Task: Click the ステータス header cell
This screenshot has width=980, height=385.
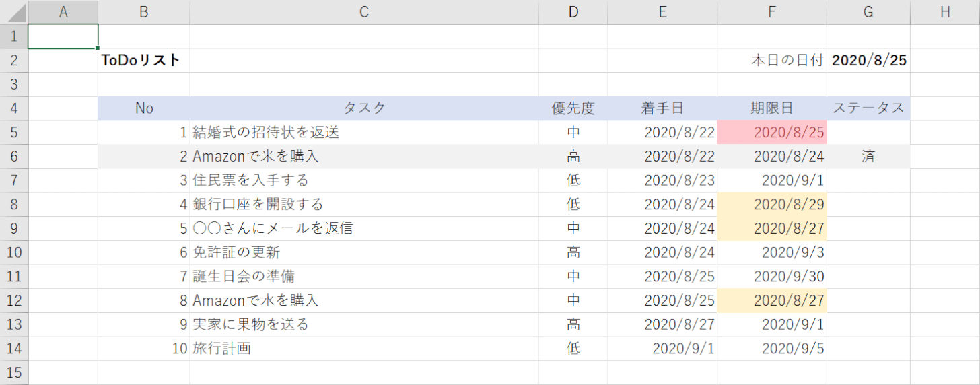Action: [x=869, y=108]
